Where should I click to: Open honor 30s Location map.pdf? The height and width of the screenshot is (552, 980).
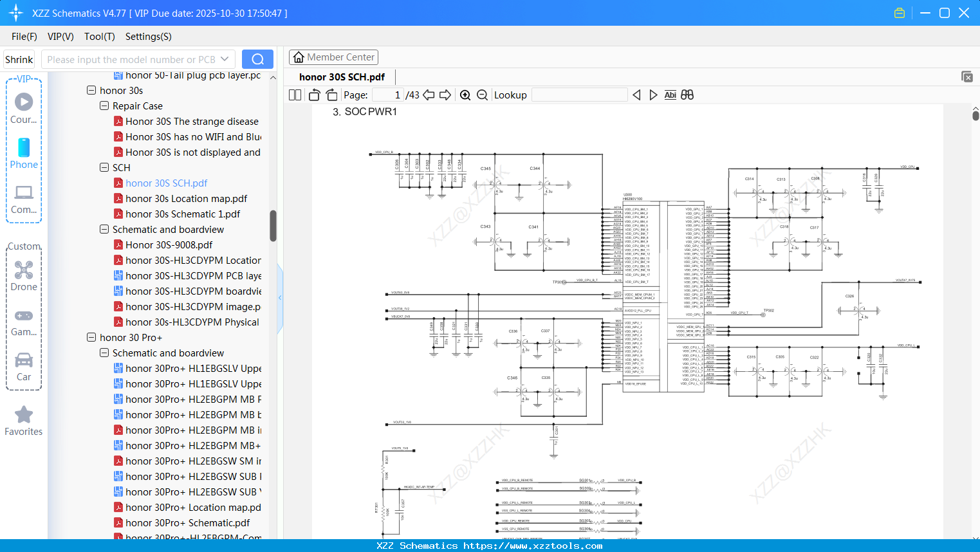pyautogui.click(x=187, y=199)
